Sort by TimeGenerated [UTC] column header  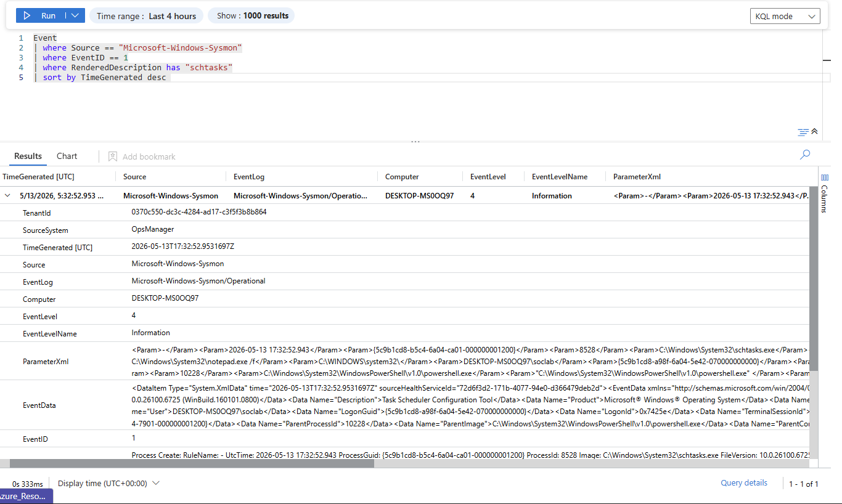tap(38, 176)
